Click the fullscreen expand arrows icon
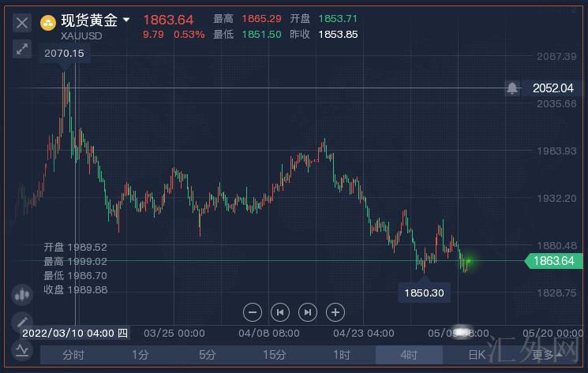This screenshot has height=373, width=588. pyautogui.click(x=22, y=49)
